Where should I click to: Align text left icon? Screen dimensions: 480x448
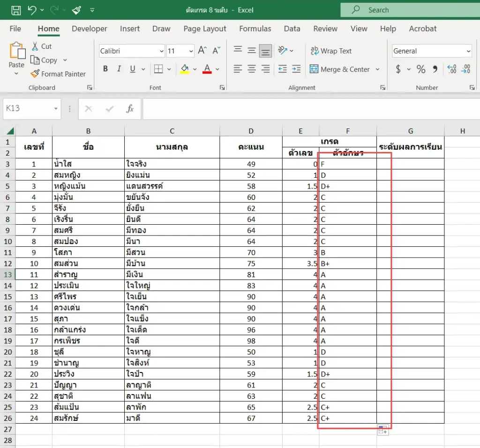(238, 68)
